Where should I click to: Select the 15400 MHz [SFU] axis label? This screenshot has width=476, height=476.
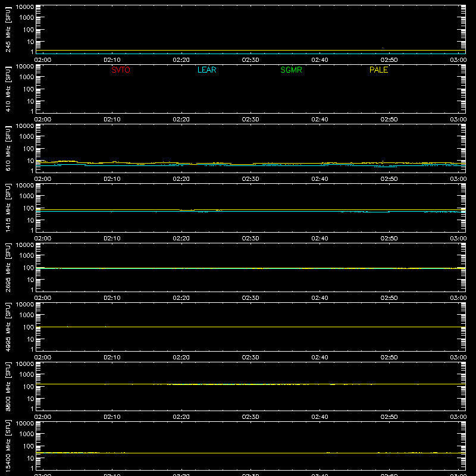point(8,446)
